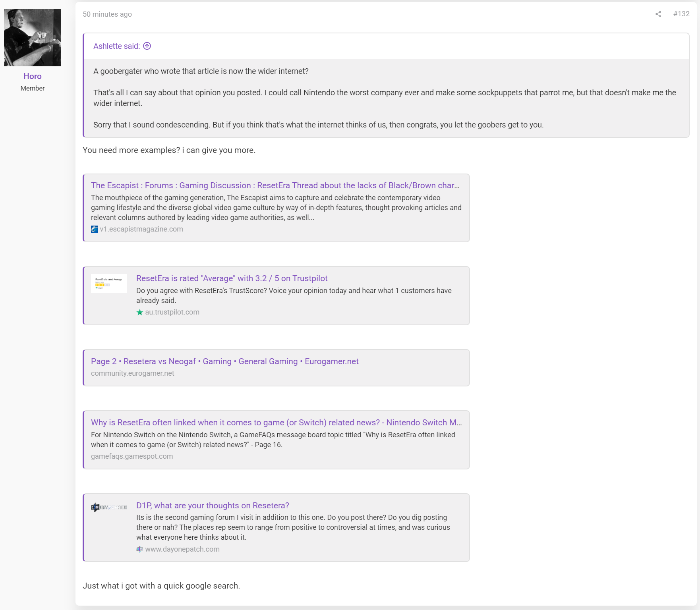The height and width of the screenshot is (610, 700).
Task: Click 'Just what i got with a quick google search.'
Action: (161, 586)
